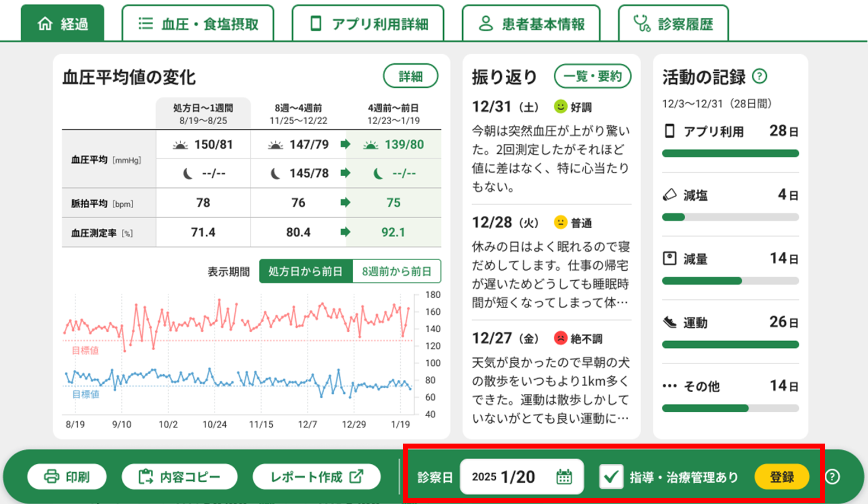This screenshot has width=868, height=504.
Task: Select 処方日から前日 display period
Action: pos(306,271)
